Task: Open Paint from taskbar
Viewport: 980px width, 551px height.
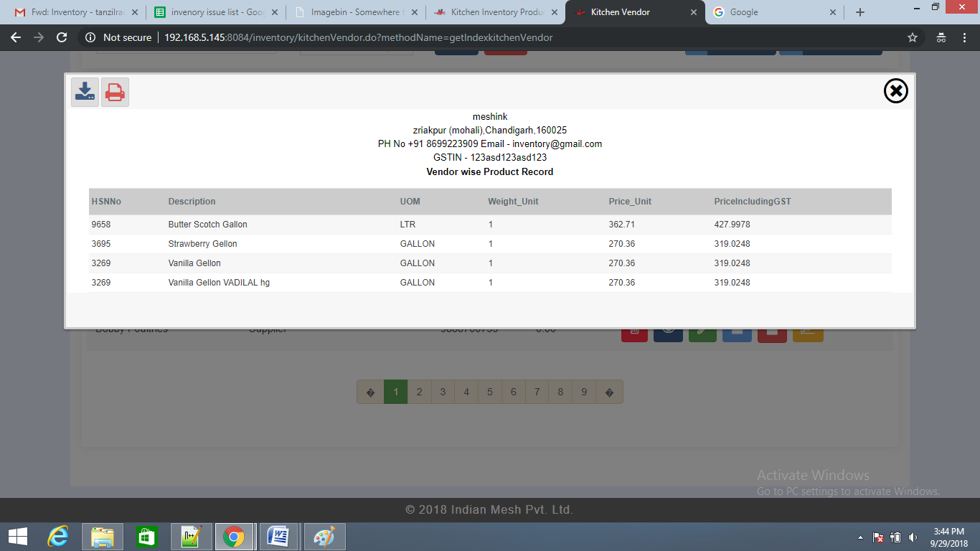Action: coord(324,536)
